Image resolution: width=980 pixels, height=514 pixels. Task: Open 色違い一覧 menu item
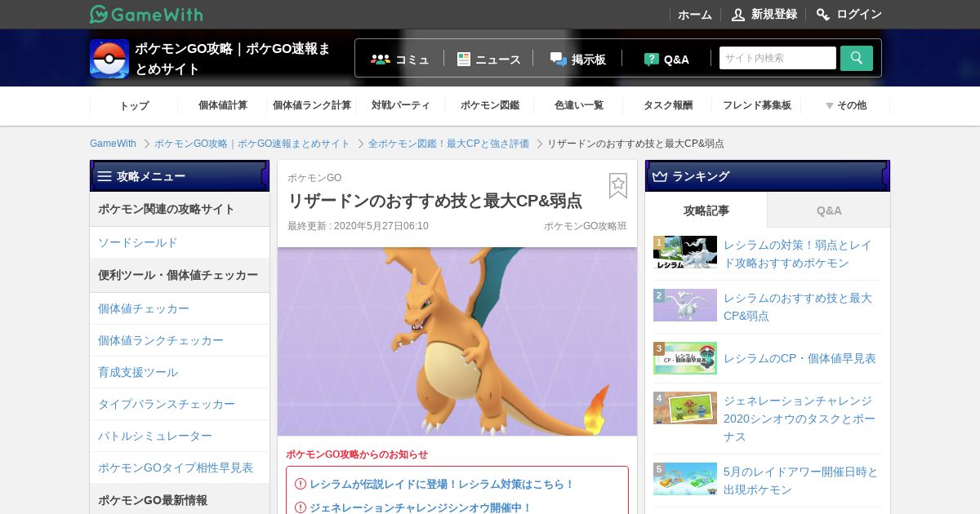[579, 105]
